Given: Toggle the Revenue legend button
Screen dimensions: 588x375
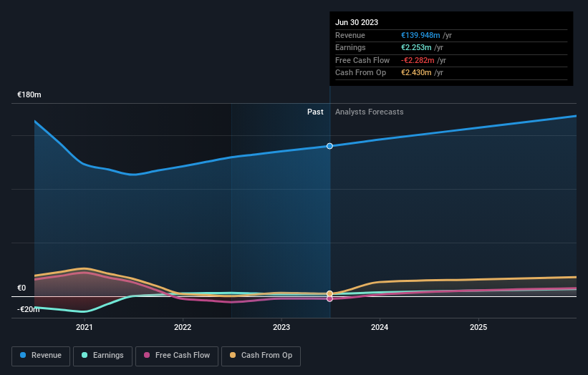Looking at the screenshot, I should (x=41, y=356).
